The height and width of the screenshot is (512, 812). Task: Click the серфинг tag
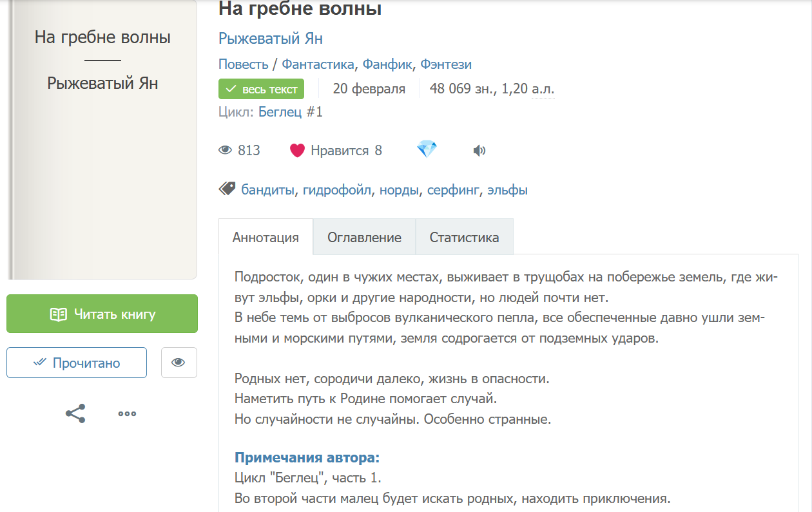pos(454,190)
